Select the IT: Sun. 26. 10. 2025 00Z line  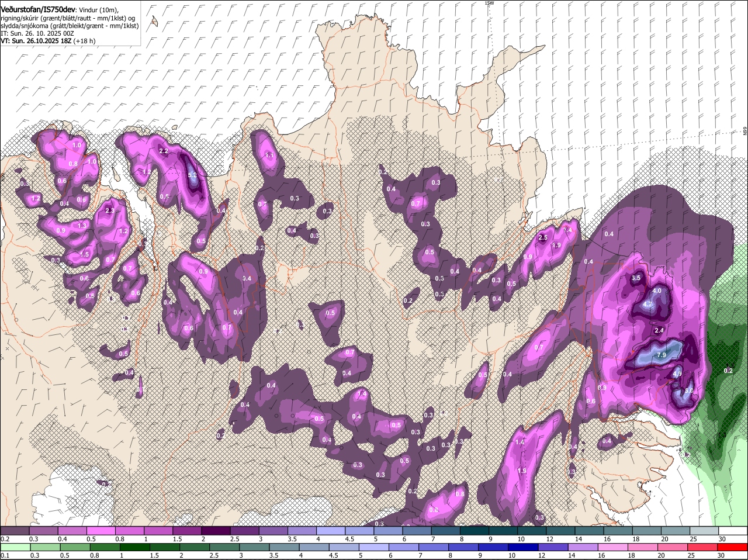(37, 34)
